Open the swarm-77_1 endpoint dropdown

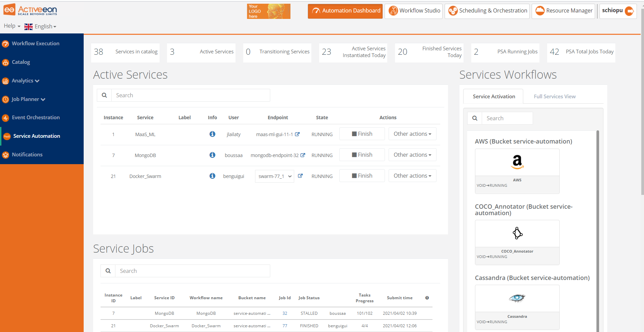click(275, 176)
